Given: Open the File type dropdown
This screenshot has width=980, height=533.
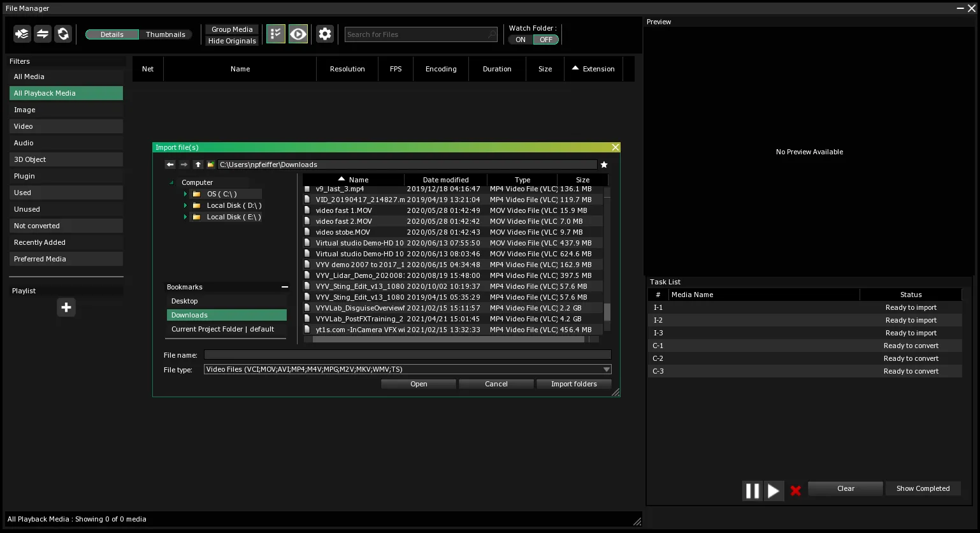Looking at the screenshot, I should 408,369.
